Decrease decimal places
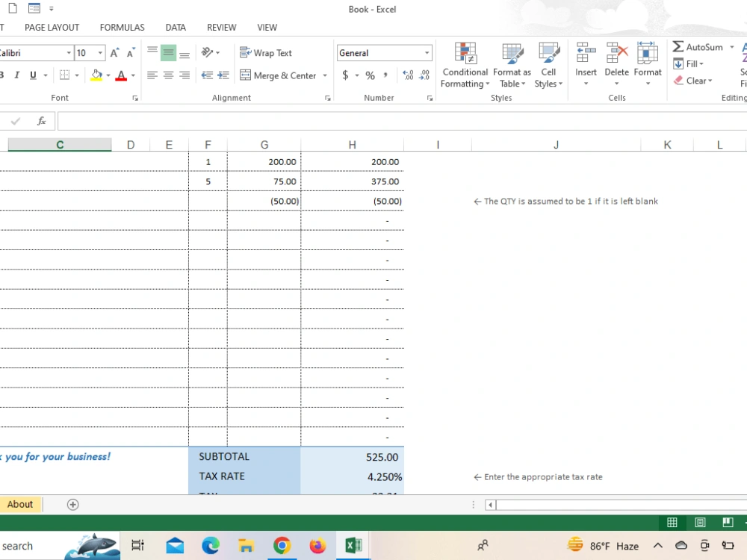 424,75
